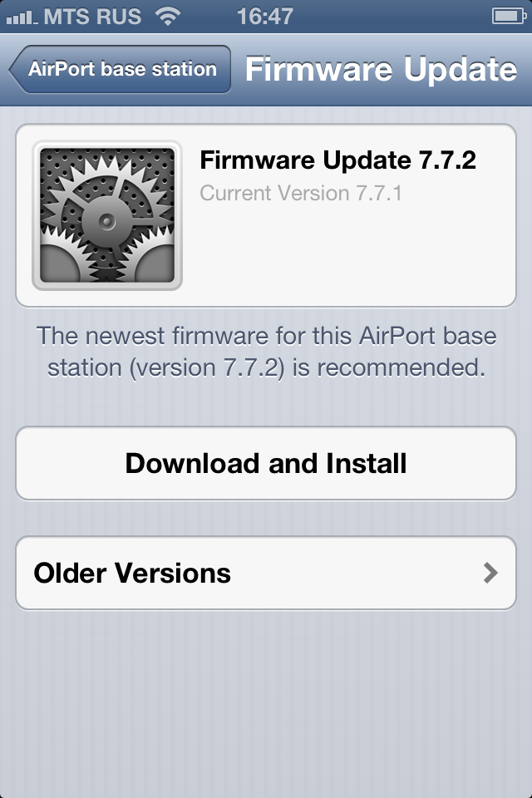This screenshot has height=798, width=532.
Task: Start Download and Install
Action: [x=266, y=463]
